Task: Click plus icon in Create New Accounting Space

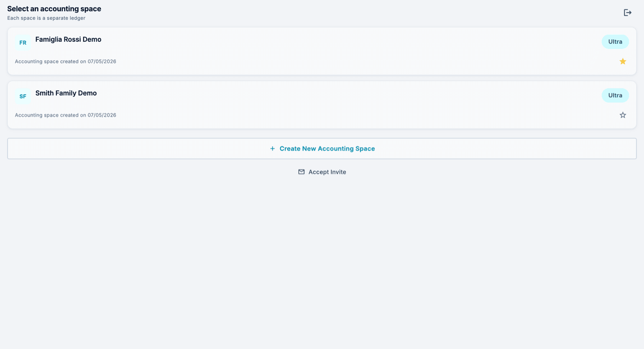Action: tap(272, 149)
